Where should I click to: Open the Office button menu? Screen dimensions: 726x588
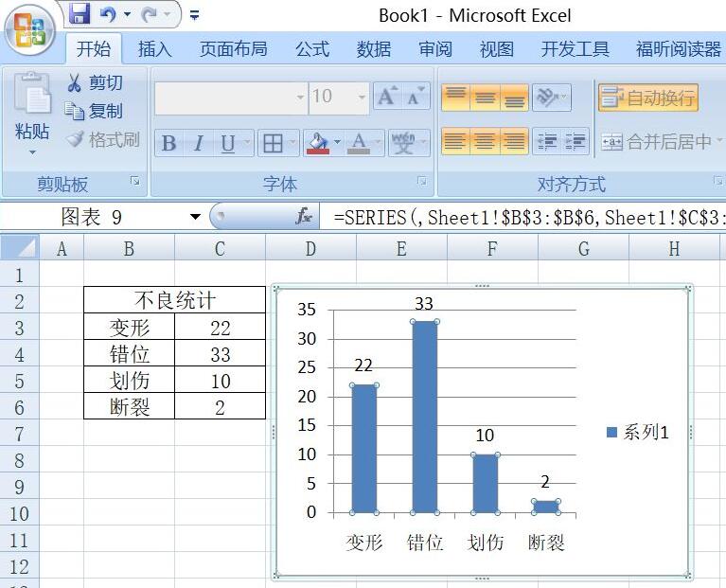30,30
